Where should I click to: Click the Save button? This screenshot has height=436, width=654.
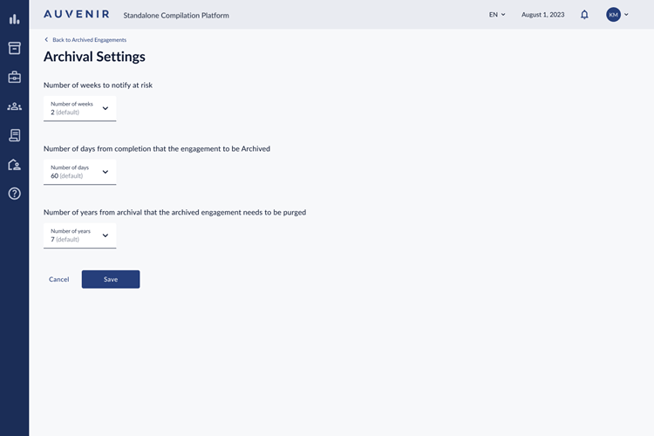coord(111,279)
